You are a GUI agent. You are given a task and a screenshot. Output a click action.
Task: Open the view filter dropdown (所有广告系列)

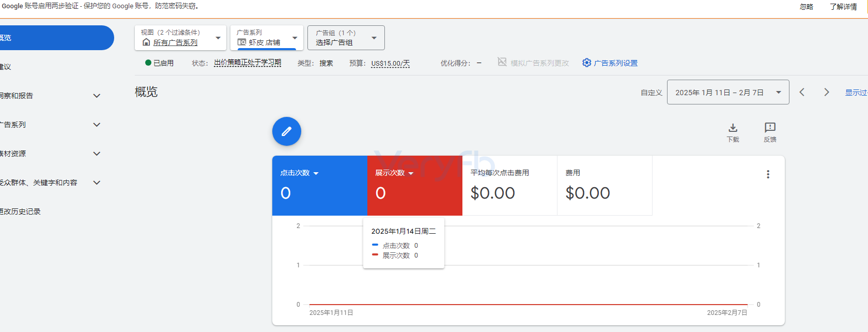180,38
